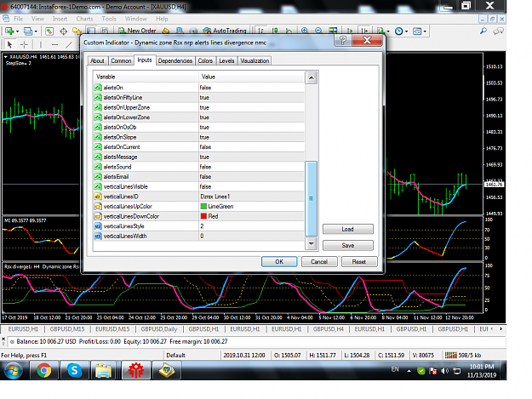Select the verticalLinesStyle value 2
Viewport: 532px width, 399px height.
click(x=251, y=226)
